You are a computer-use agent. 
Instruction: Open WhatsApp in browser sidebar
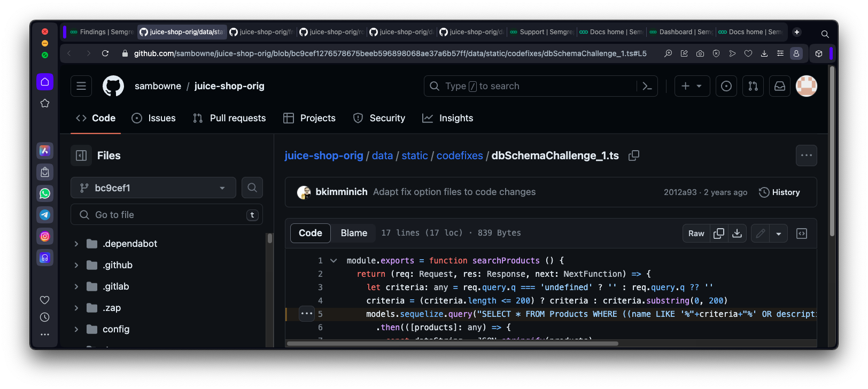click(x=45, y=193)
